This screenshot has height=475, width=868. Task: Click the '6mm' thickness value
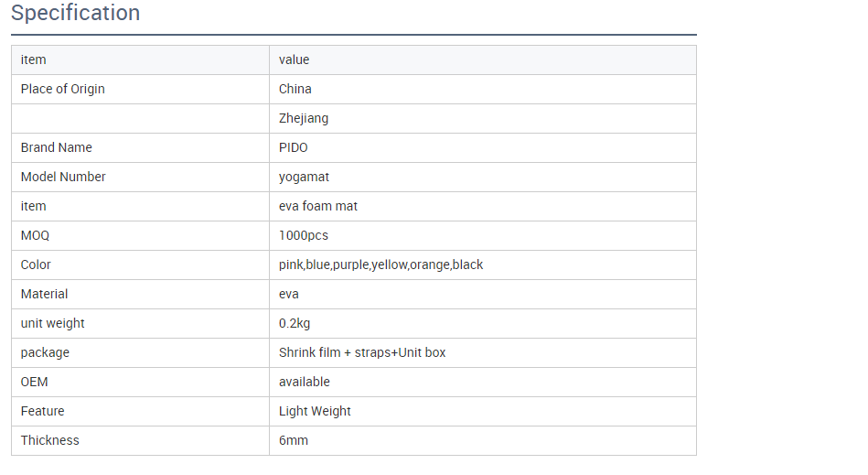coord(294,440)
